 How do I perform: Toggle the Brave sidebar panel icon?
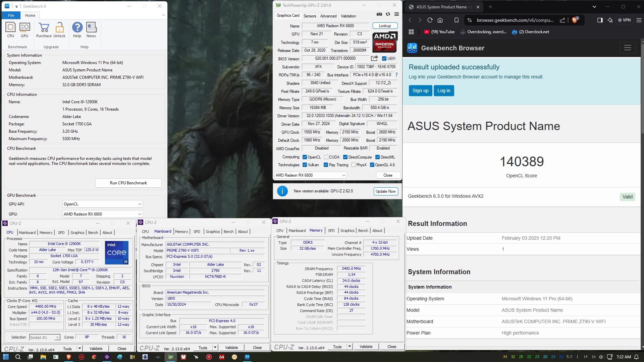(x=600, y=20)
